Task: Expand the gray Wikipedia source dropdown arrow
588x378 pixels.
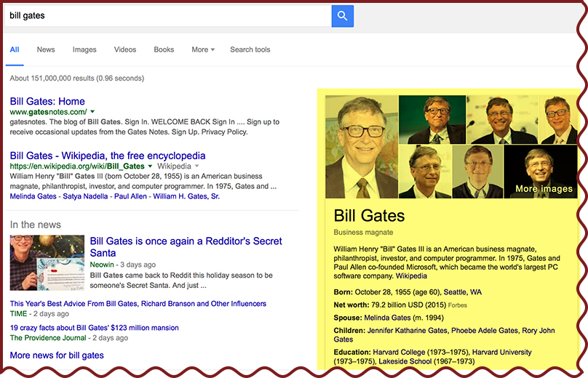Action: point(197,166)
